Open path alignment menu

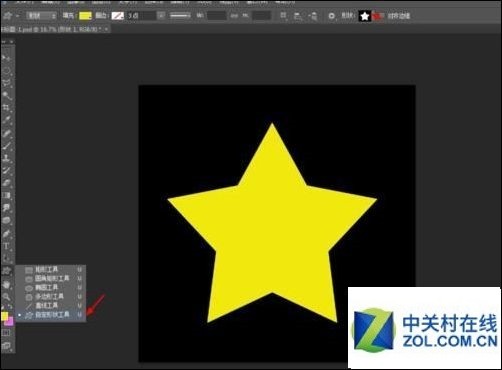[298, 16]
